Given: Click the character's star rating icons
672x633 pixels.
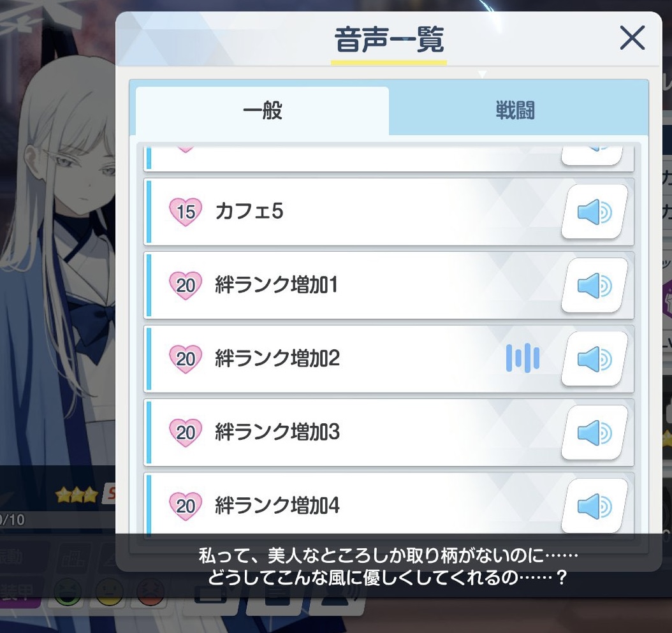Looking at the screenshot, I should [x=77, y=495].
